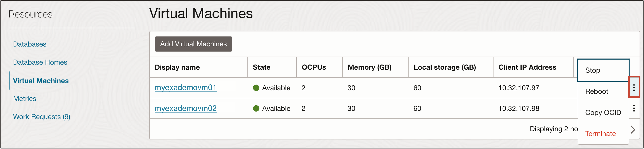
Task: Open the myexademovm01 link
Action: click(x=186, y=87)
